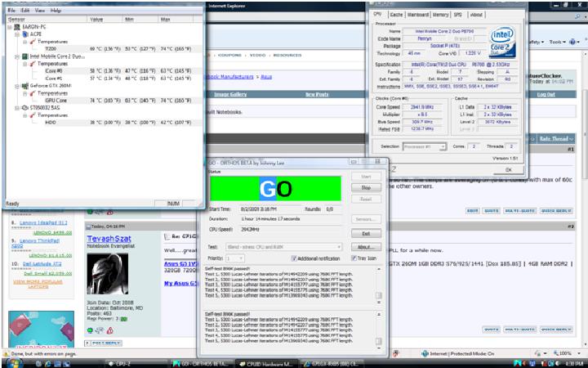The image size is (588, 368).
Task: Open the Selection processor dropdown in CPU-Z
Action: tap(424, 146)
